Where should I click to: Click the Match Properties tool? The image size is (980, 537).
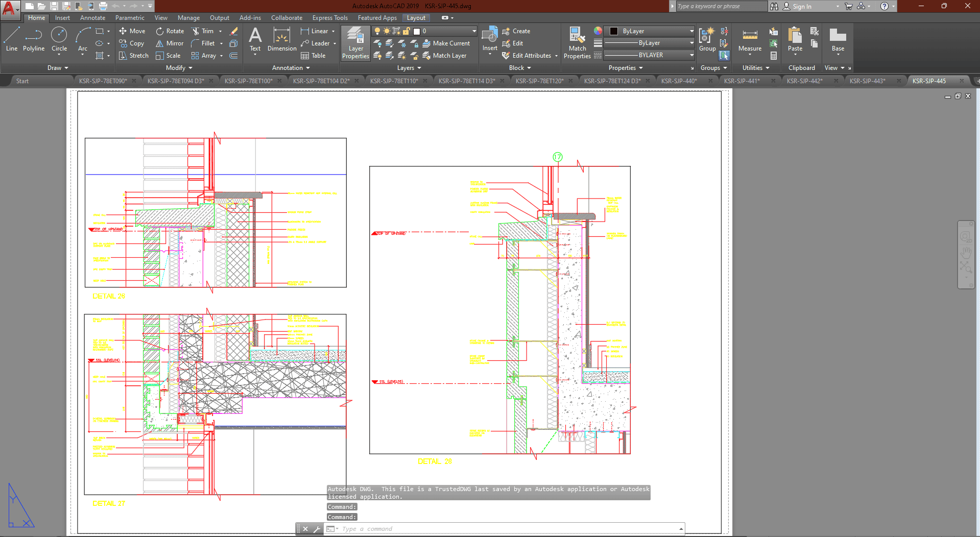577,43
